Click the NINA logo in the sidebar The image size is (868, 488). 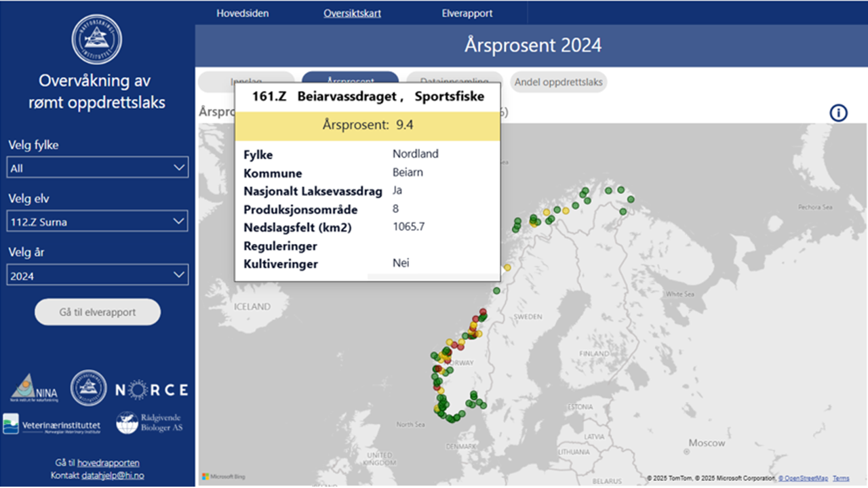[35, 387]
